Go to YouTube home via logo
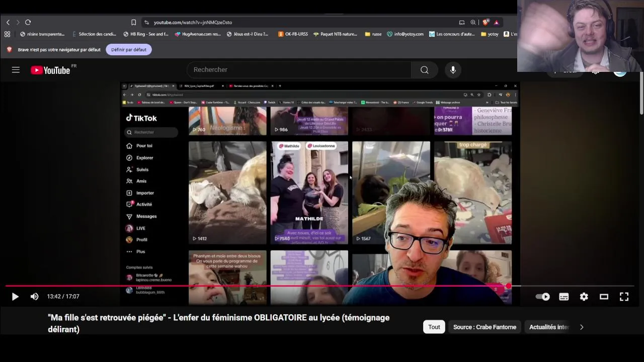This screenshot has width=644, height=362. pos(51,70)
